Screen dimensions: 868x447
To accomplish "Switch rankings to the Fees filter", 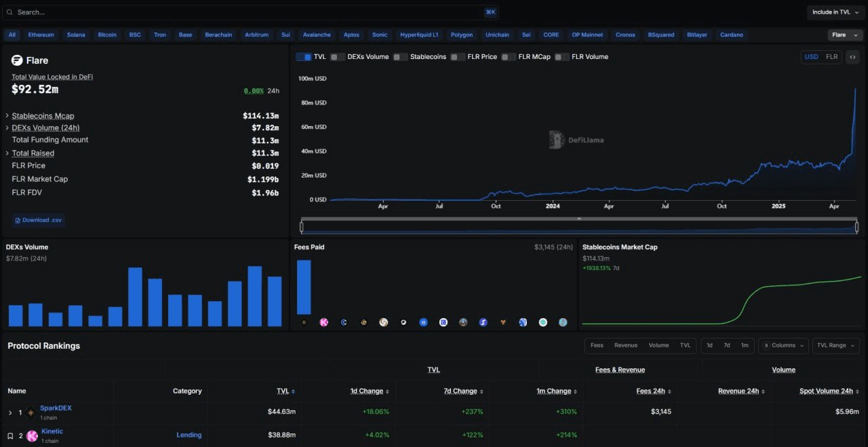I will point(597,345).
